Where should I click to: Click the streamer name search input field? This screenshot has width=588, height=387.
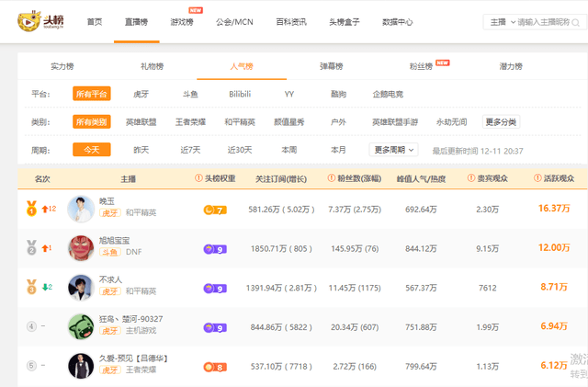[549, 21]
